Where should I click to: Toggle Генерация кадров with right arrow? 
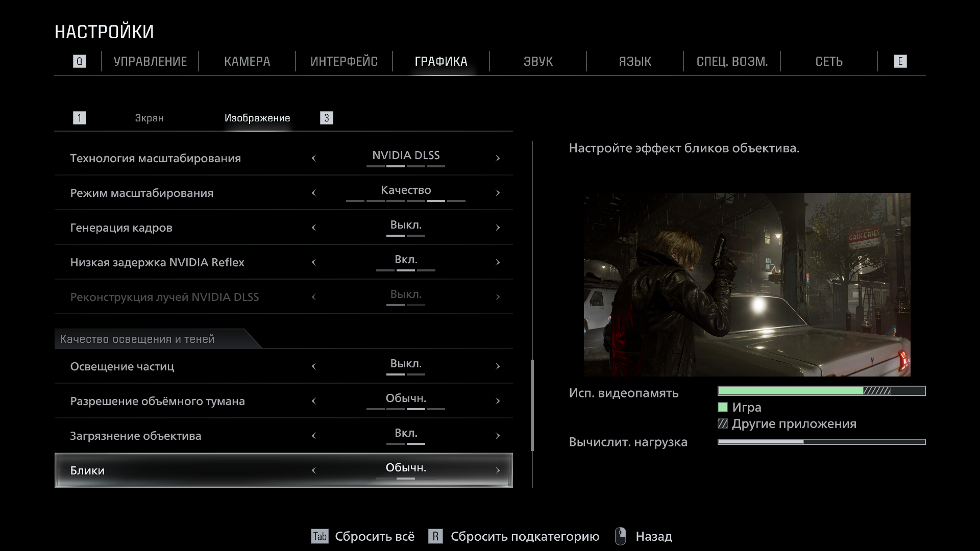coord(498,228)
